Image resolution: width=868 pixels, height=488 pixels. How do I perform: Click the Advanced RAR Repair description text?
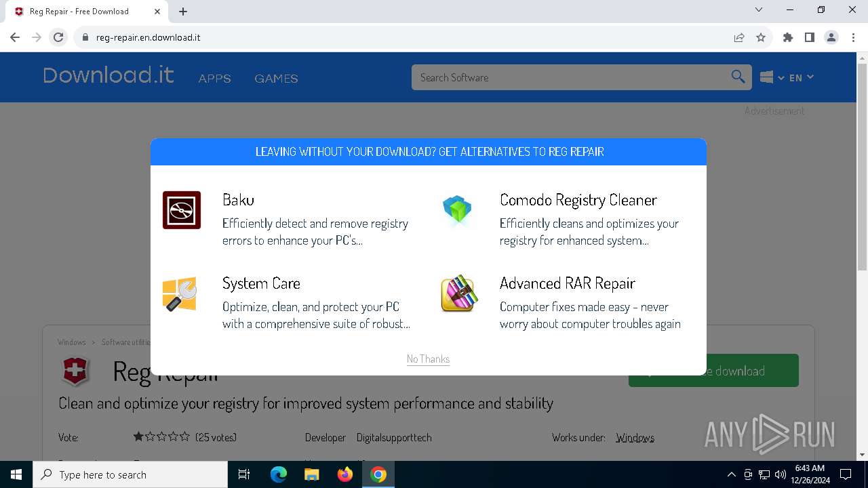(590, 315)
